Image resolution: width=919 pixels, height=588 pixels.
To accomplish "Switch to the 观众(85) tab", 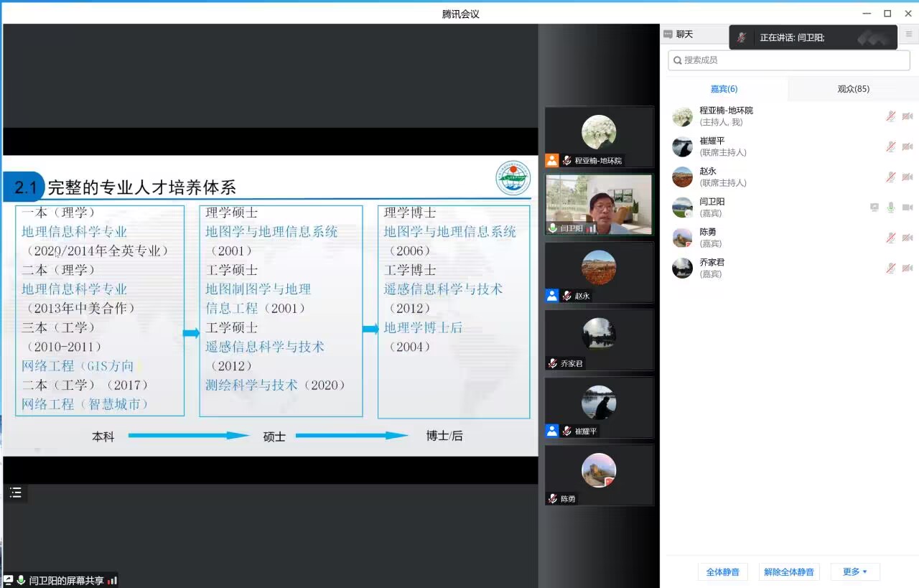I will click(853, 89).
